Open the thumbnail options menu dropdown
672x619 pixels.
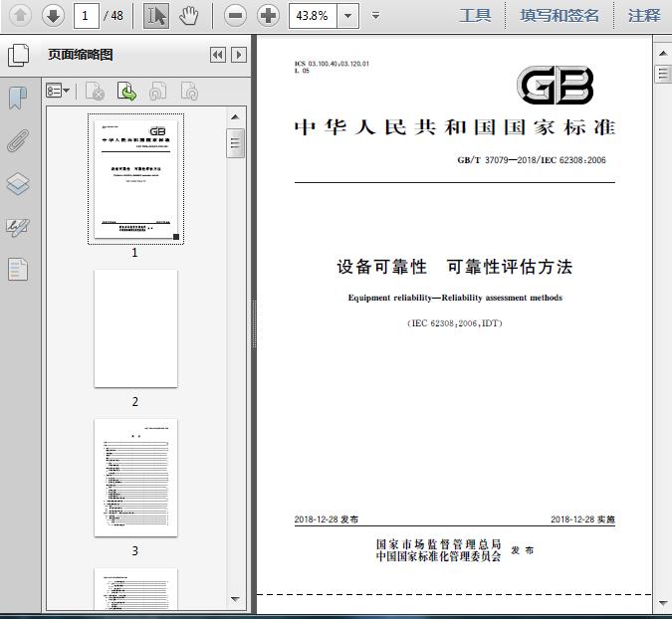pos(59,92)
